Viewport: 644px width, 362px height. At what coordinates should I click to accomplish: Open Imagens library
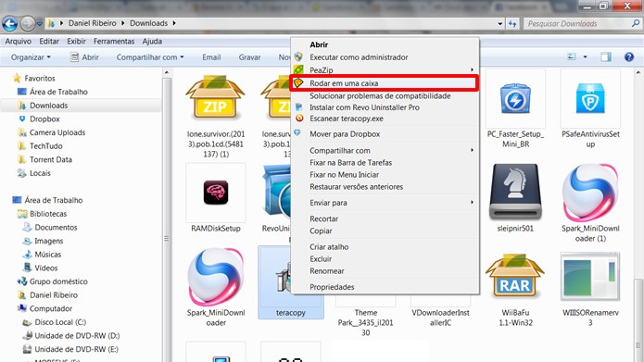tap(48, 241)
